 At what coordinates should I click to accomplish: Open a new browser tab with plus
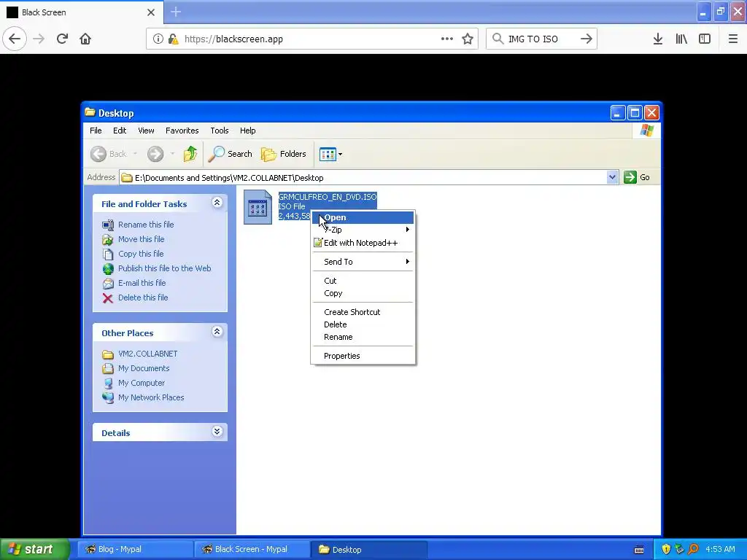[x=176, y=12]
